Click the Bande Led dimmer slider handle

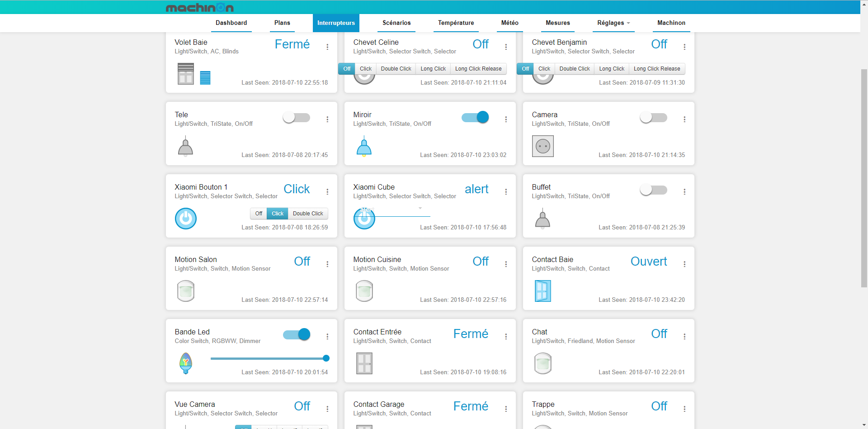pos(326,358)
